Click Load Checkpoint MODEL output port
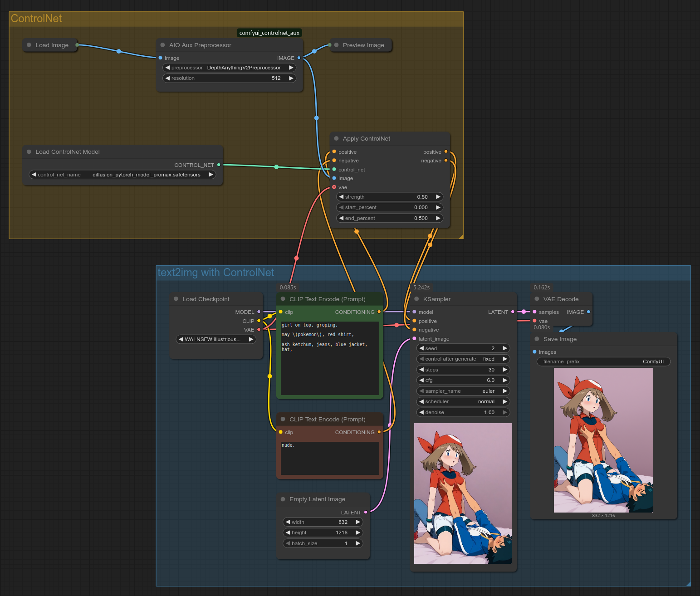The image size is (700, 596). [x=259, y=312]
